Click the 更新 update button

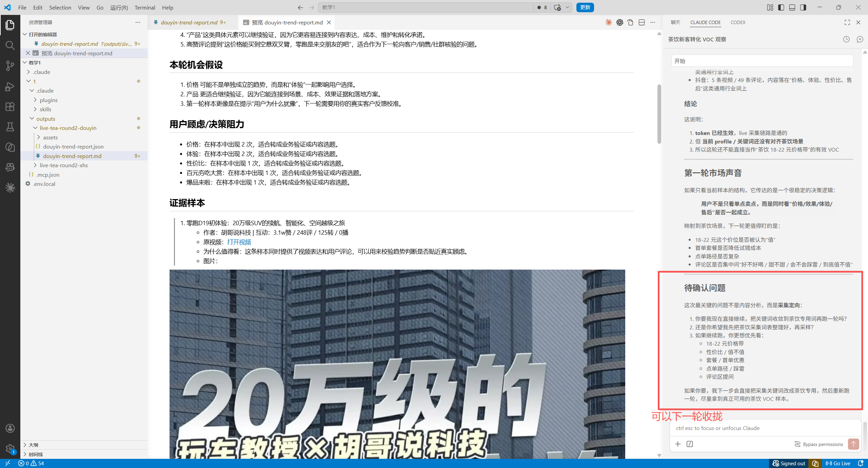click(585, 7)
